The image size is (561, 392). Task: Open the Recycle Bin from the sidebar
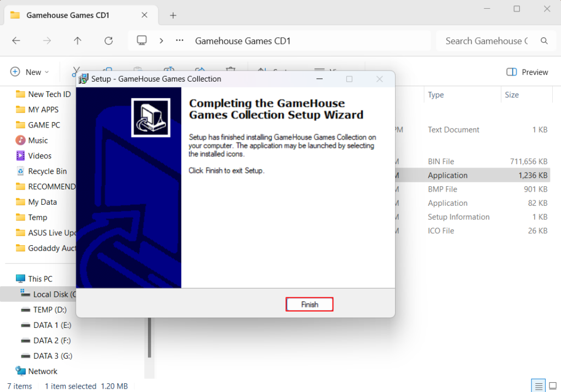pos(43,171)
